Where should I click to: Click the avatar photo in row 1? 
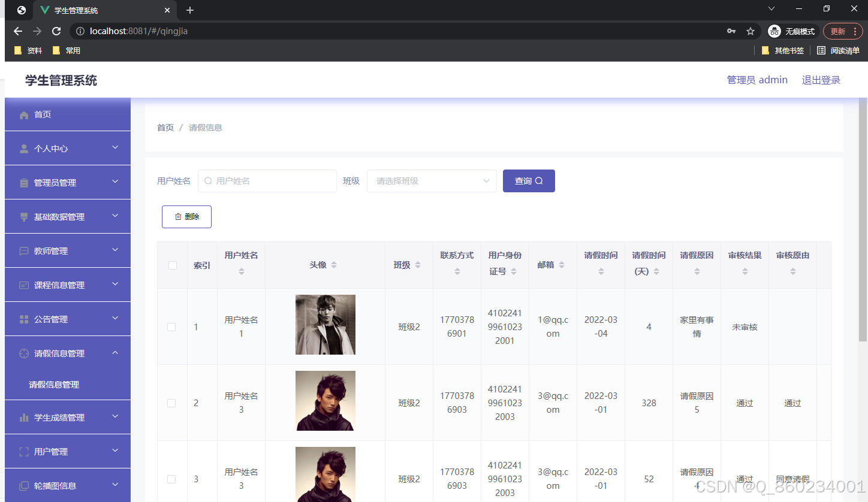pyautogui.click(x=325, y=325)
